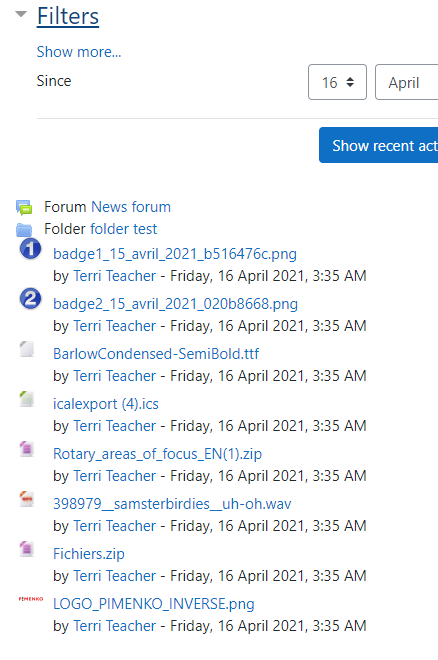This screenshot has height=660, width=438.
Task: Click the PIMENKO logo thumbnail
Action: coord(31,599)
